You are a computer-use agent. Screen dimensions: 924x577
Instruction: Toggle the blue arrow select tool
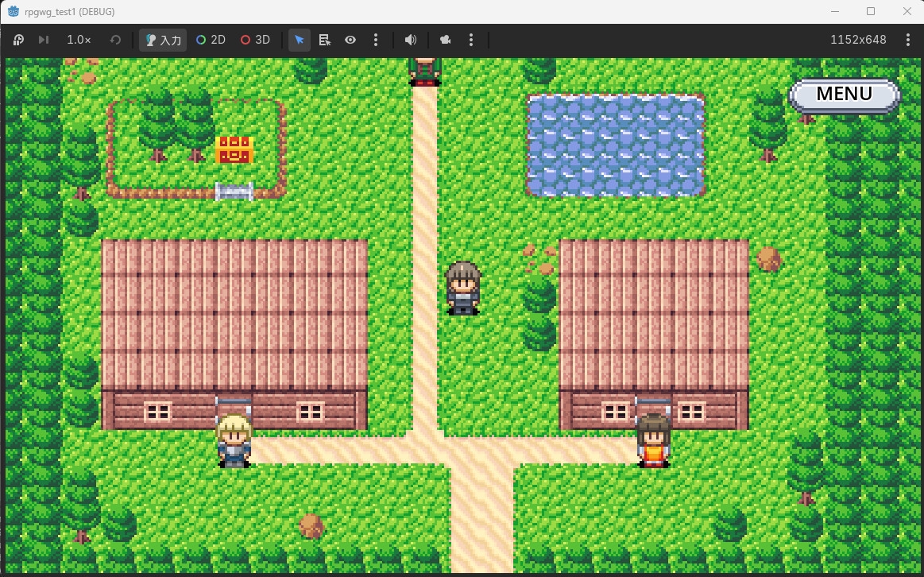pos(300,40)
